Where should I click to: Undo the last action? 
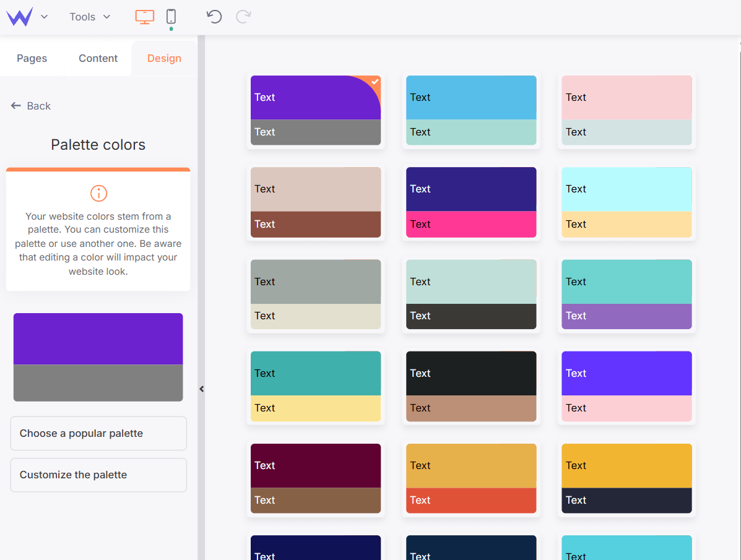[x=214, y=17]
